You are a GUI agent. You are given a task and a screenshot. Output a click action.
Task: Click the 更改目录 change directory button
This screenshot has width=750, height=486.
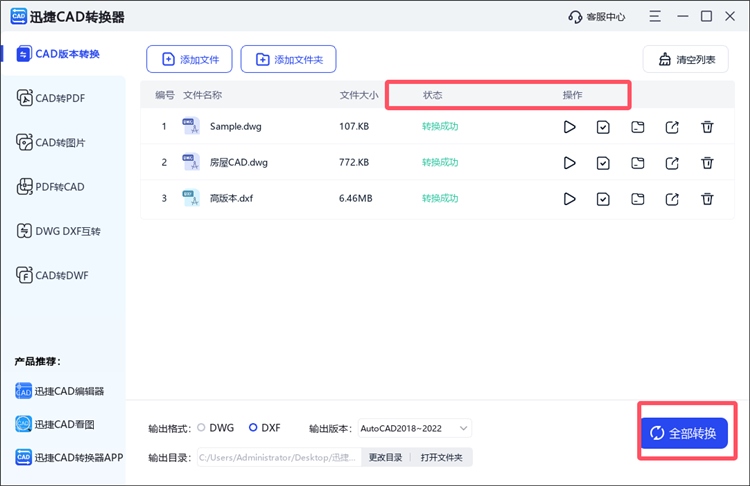(385, 457)
